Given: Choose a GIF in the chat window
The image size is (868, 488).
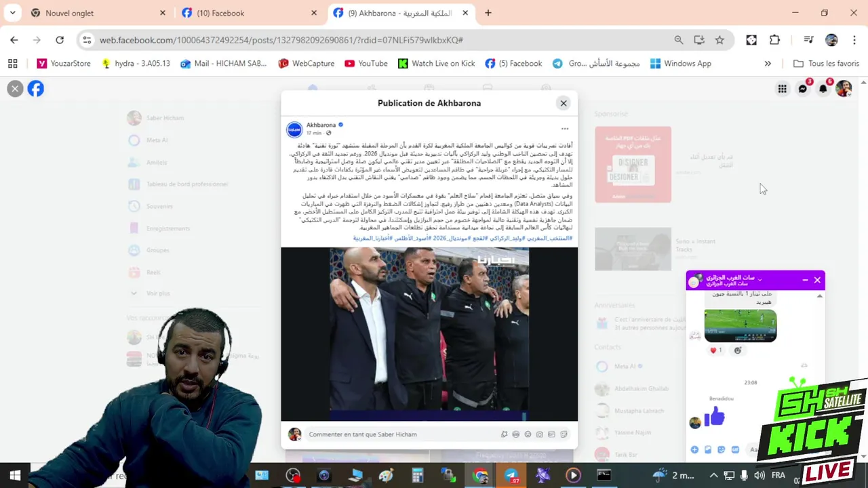Looking at the screenshot, I should 735,449.
